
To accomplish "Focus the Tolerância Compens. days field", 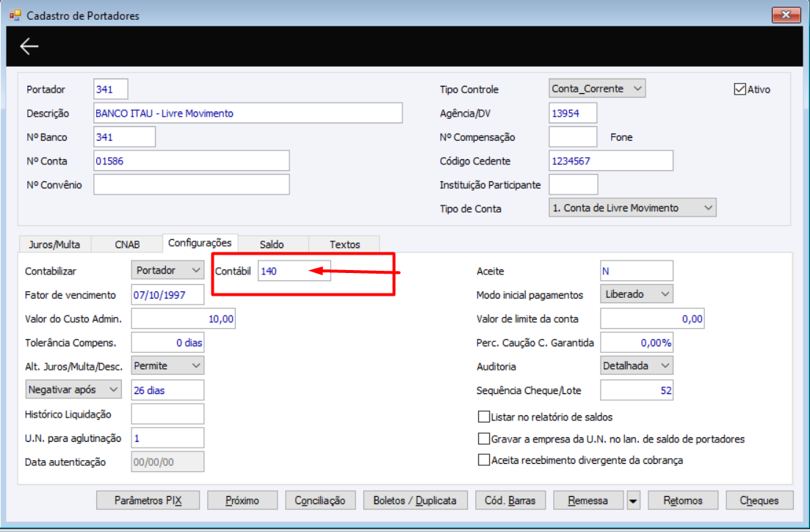I will pyautogui.click(x=167, y=343).
